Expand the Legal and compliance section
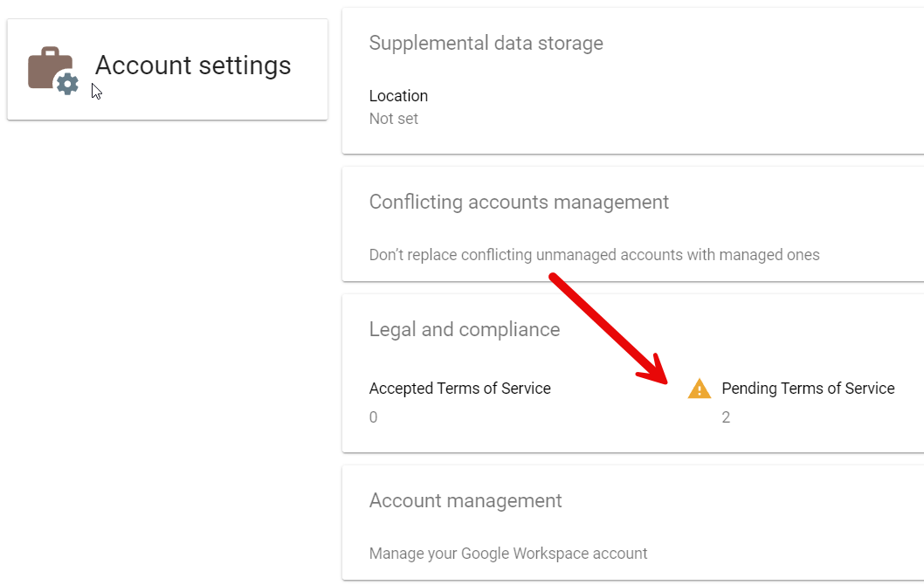The height and width of the screenshot is (585, 924). tap(464, 329)
